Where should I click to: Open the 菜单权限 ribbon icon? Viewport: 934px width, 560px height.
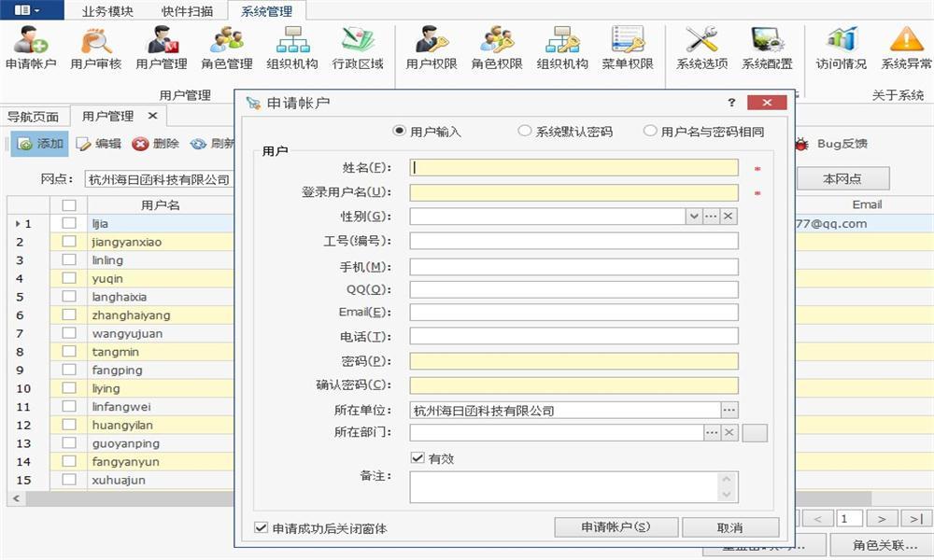click(x=628, y=49)
